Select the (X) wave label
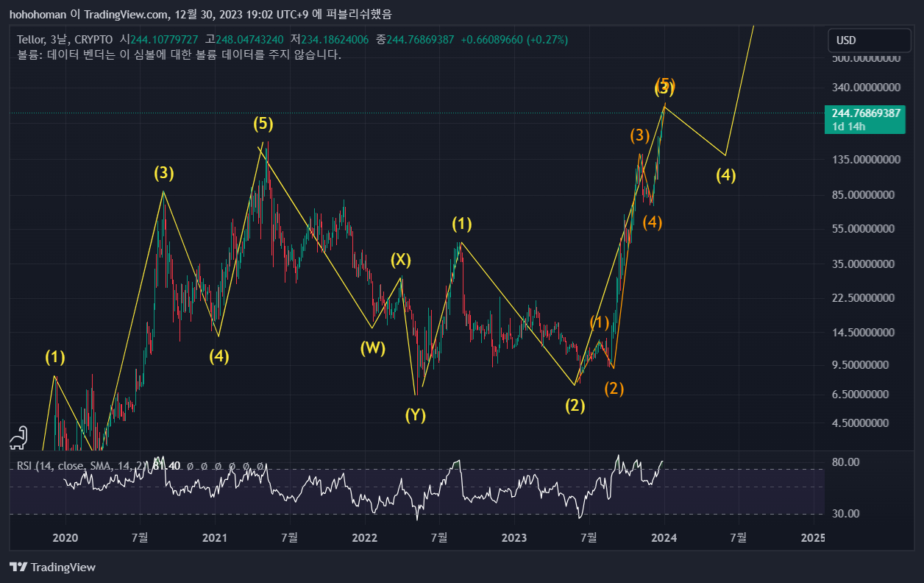Screen dimensions: 924x583 [400, 259]
